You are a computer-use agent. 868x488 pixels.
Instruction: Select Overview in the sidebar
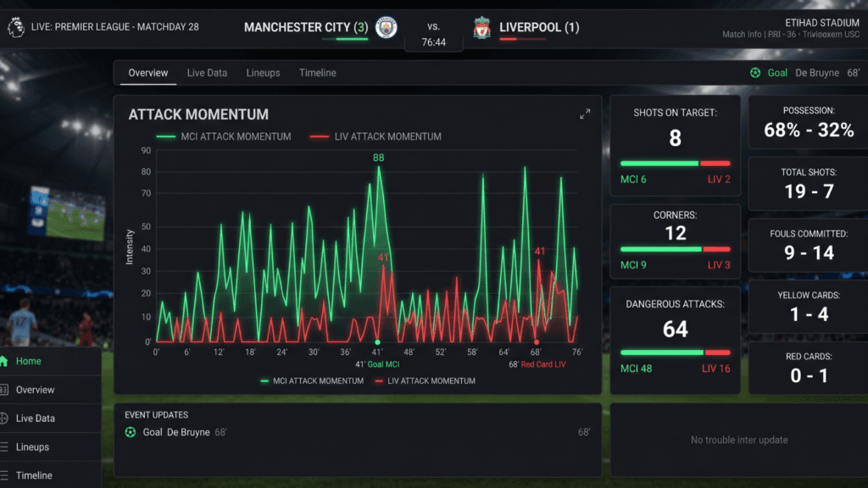tap(50, 390)
